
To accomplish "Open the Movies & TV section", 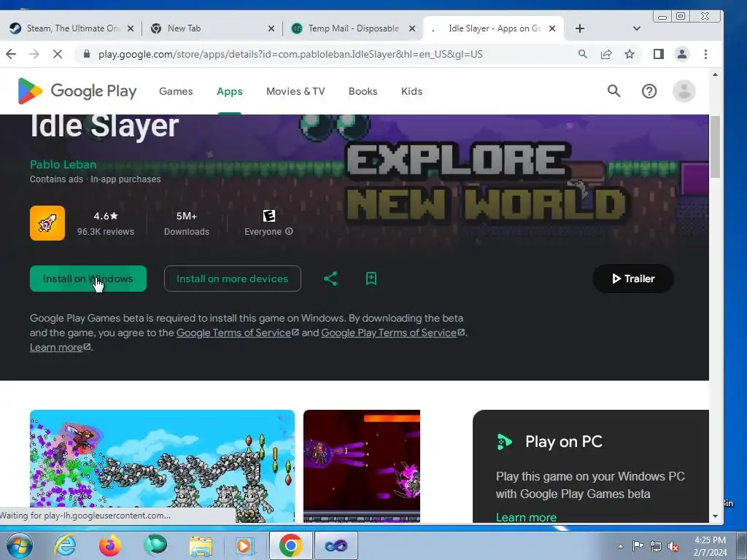I will pyautogui.click(x=295, y=91).
